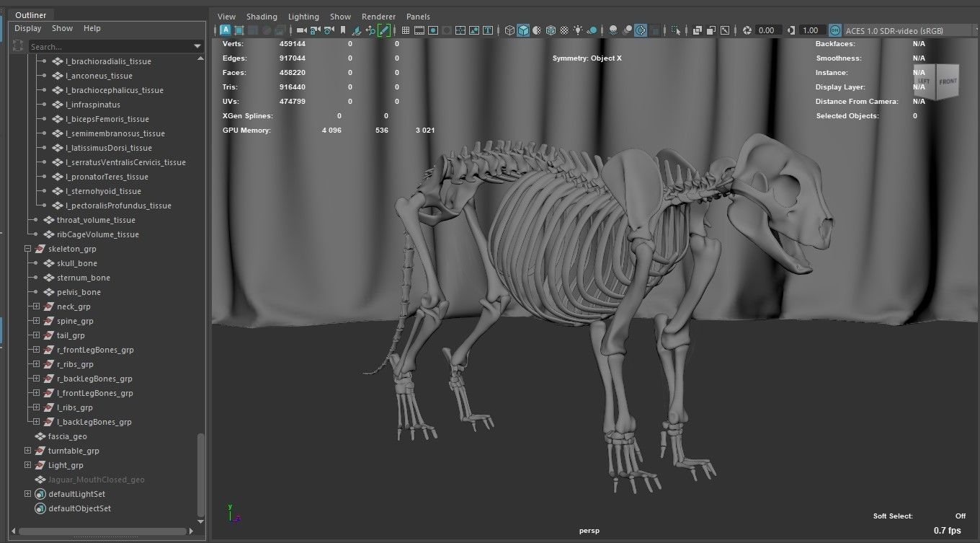Click the exposure value field 0.00

click(x=768, y=30)
